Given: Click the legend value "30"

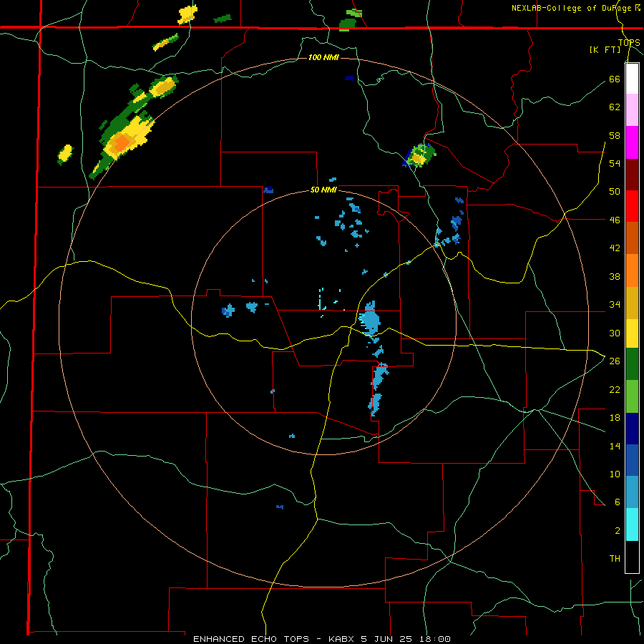Looking at the screenshot, I should click(x=615, y=333).
